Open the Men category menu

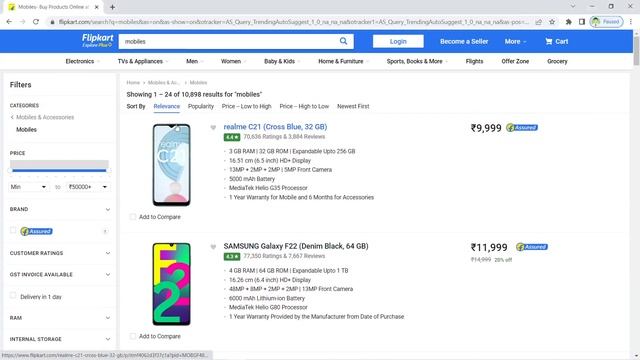pyautogui.click(x=194, y=61)
